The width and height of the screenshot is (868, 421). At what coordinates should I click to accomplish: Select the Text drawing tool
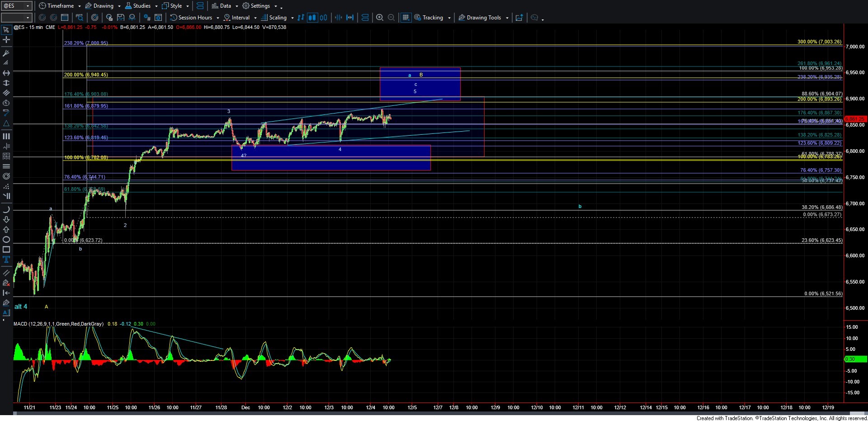[x=6, y=260]
